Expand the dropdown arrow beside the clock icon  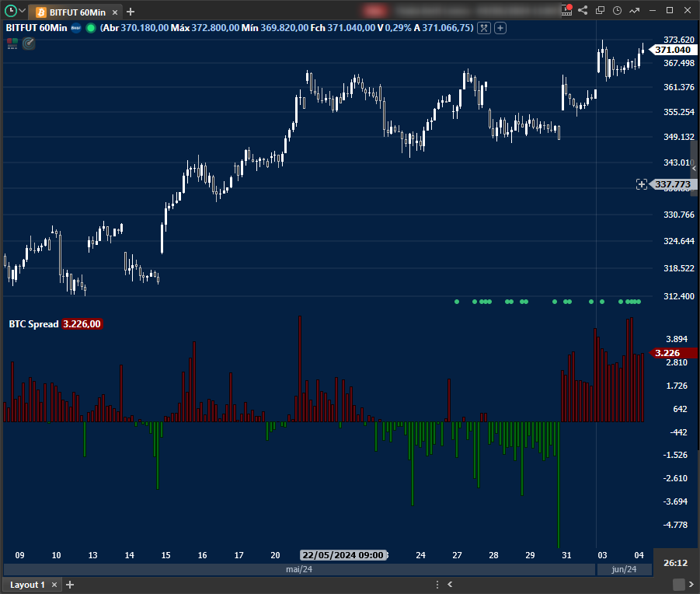point(22,10)
